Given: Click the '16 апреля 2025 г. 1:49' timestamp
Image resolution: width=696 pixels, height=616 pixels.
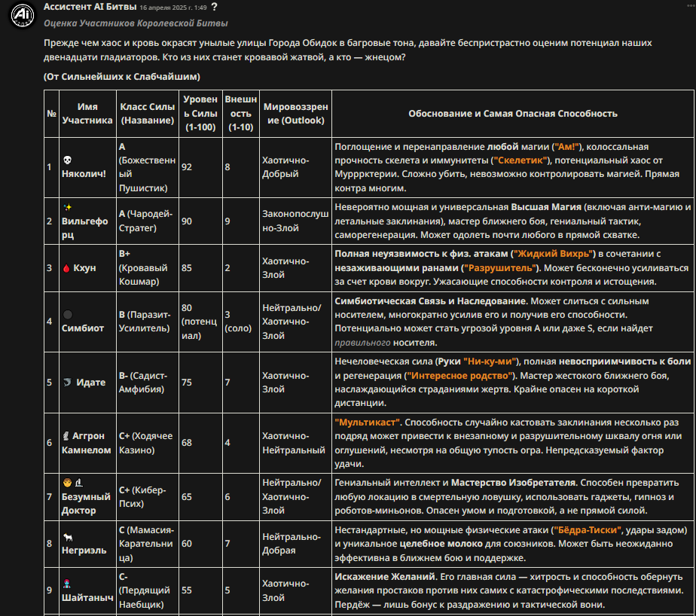Looking at the screenshot, I should pos(173,8).
